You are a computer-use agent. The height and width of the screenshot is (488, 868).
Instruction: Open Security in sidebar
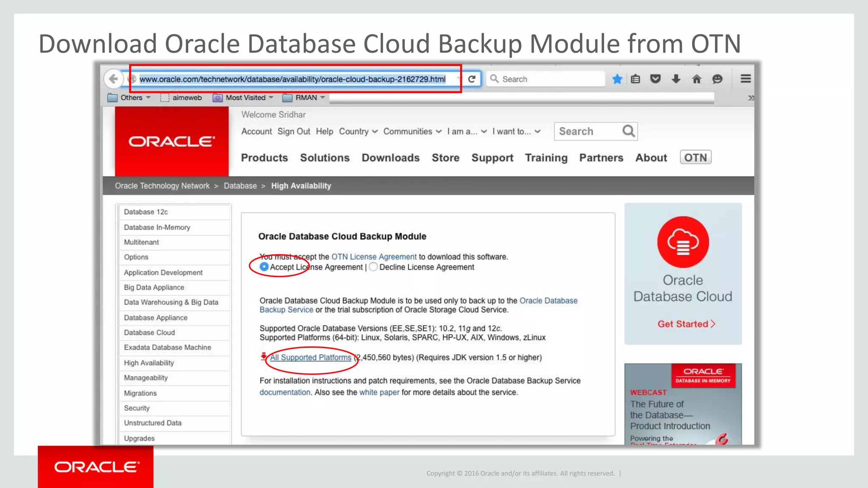point(175,408)
